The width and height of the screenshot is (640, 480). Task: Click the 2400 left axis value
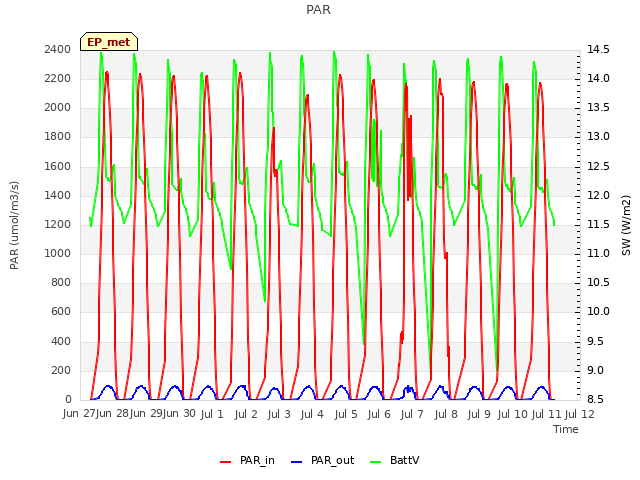pyautogui.click(x=58, y=49)
